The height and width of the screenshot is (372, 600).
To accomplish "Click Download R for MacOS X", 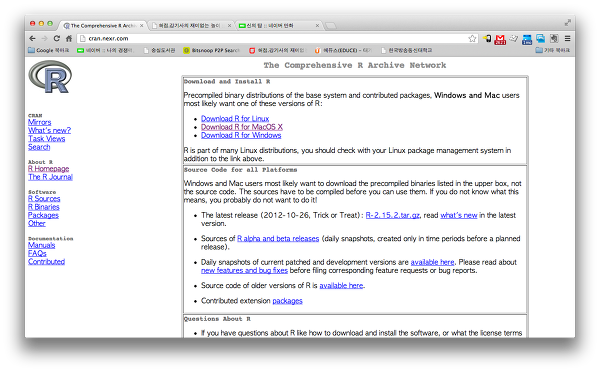I will (x=242, y=127).
